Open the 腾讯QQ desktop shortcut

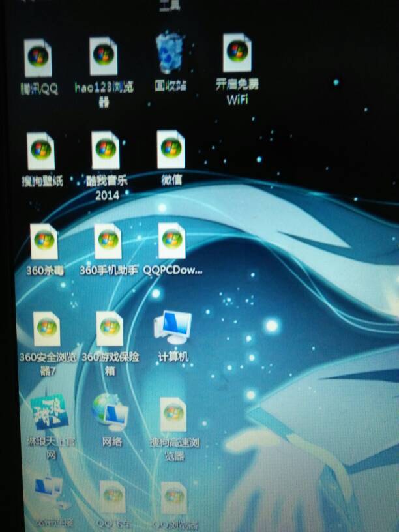(x=38, y=58)
